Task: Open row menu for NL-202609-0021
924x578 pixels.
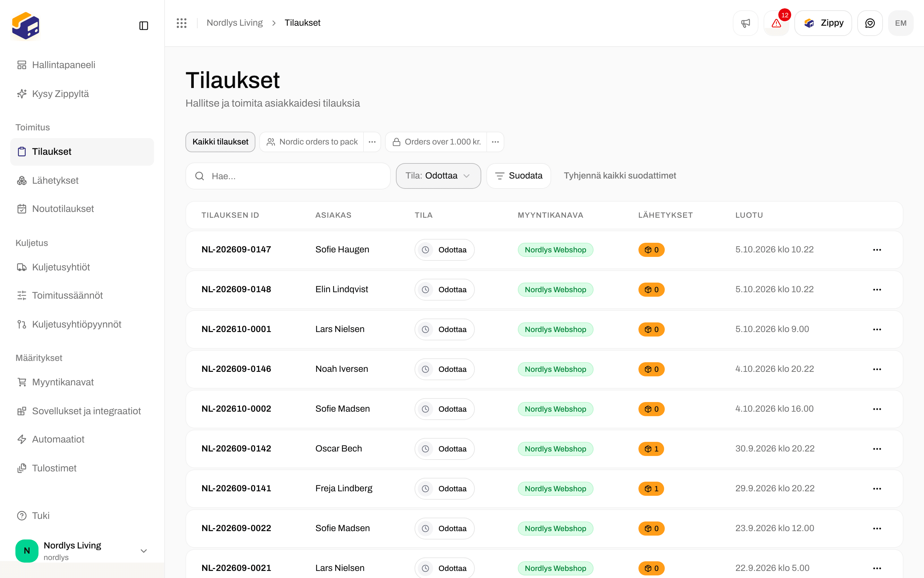Action: coord(877,568)
